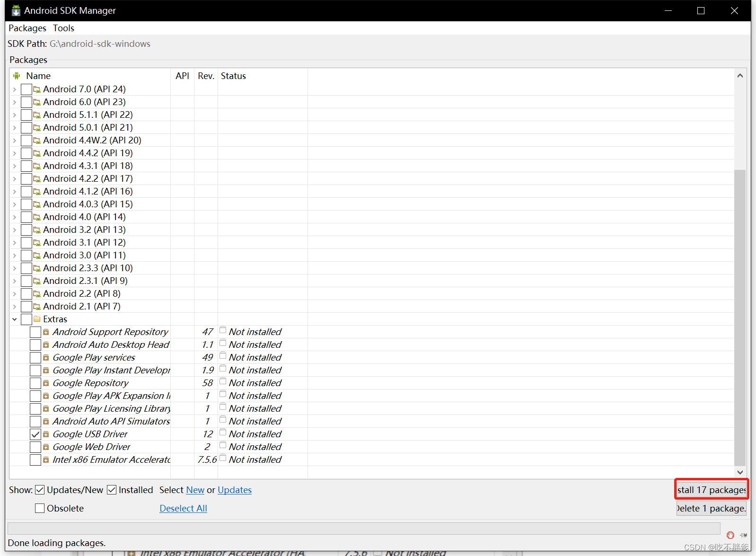Sort by the API column header

click(182, 76)
